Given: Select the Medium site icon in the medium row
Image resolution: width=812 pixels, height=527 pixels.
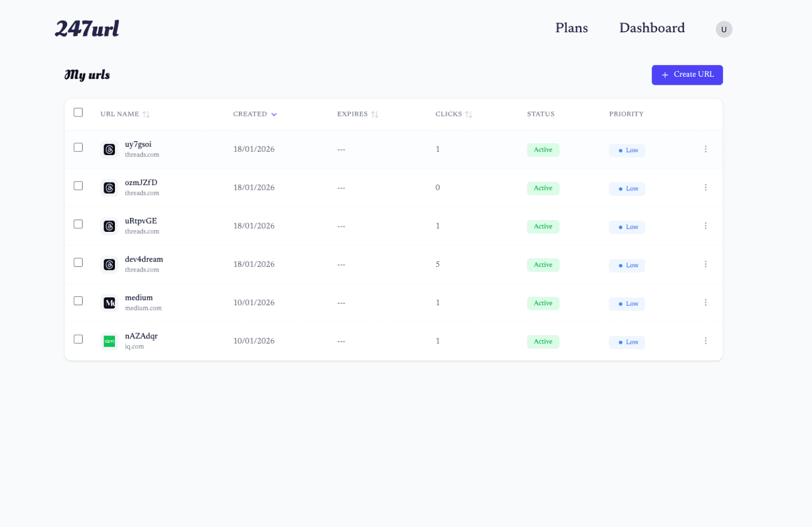Looking at the screenshot, I should pos(109,303).
